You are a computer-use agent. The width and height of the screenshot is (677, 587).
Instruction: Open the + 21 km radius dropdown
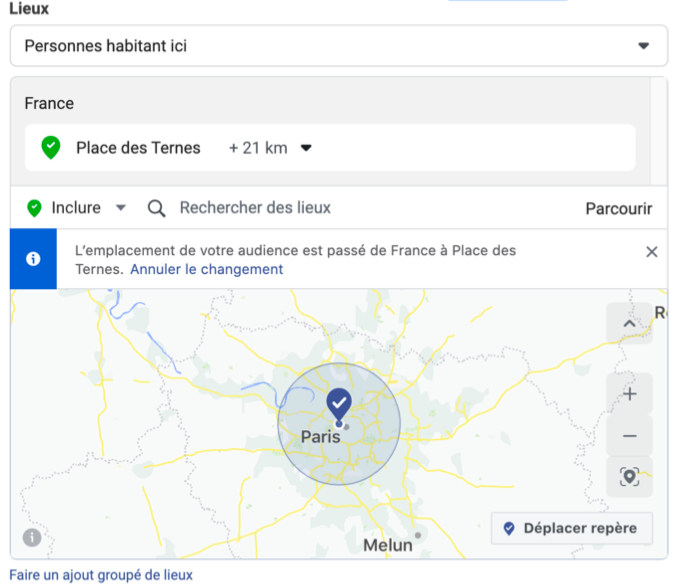pos(270,148)
